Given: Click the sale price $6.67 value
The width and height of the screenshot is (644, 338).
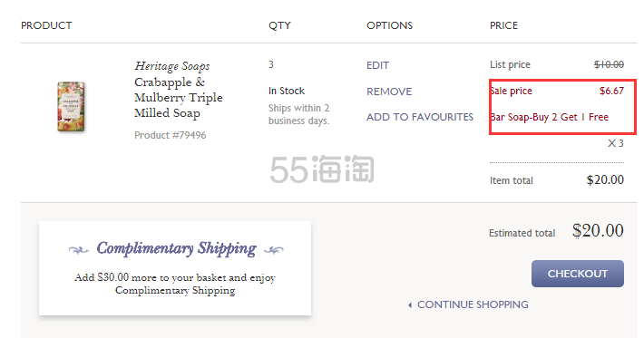Looking at the screenshot, I should click(x=611, y=91).
